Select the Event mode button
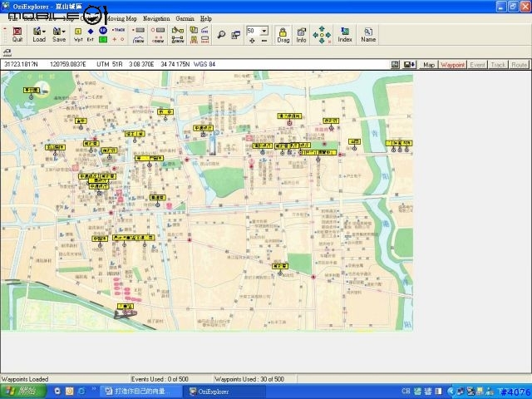This screenshot has width=532, height=399. [x=477, y=65]
